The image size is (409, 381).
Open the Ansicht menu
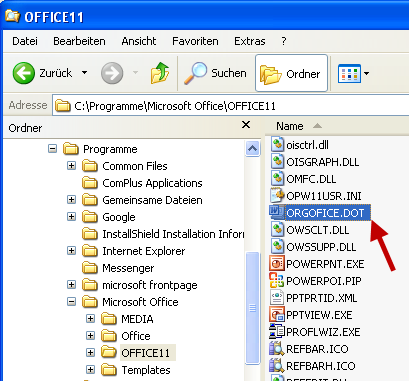click(139, 41)
